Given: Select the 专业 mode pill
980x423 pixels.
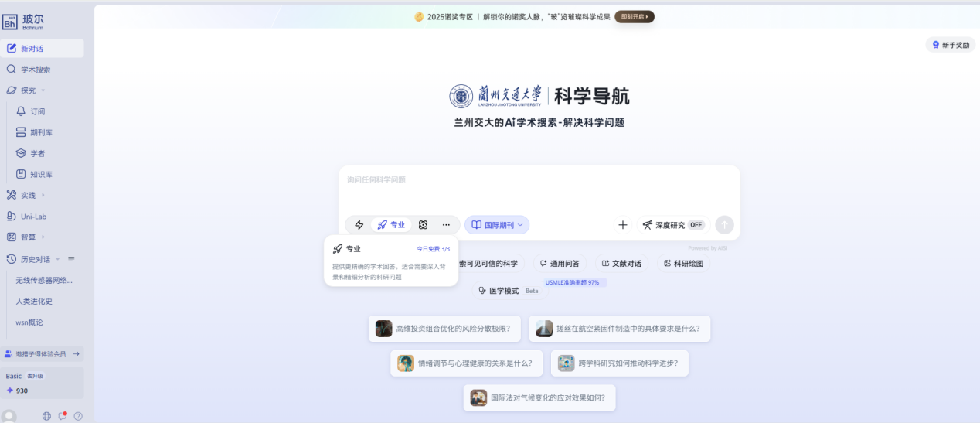Looking at the screenshot, I should 391,225.
